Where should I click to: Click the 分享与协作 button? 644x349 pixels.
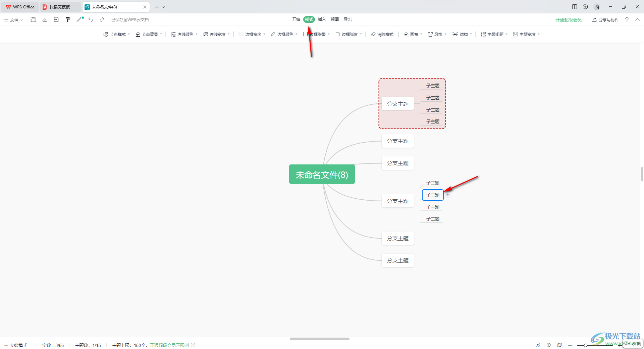[605, 20]
